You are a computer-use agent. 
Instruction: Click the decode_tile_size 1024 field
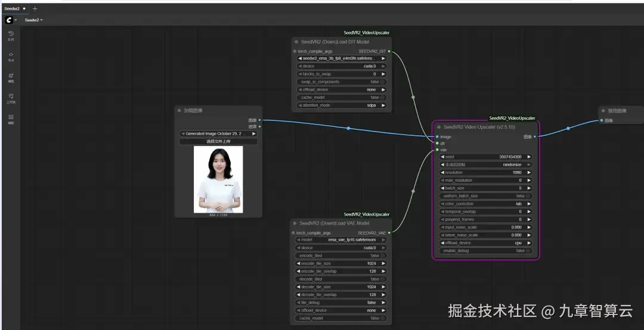[340, 287]
